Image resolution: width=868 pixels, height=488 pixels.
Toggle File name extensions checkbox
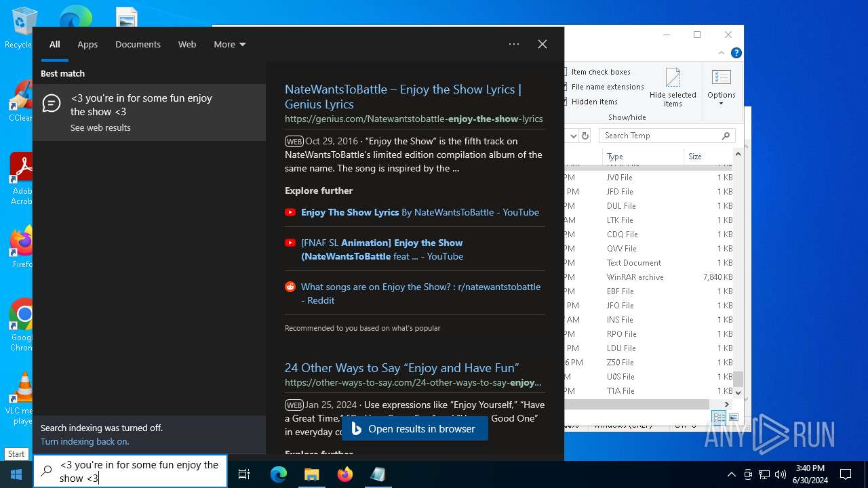[x=604, y=87]
